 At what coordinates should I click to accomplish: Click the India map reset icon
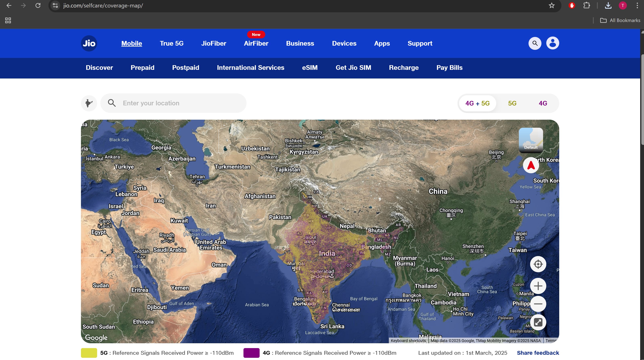[x=89, y=103]
